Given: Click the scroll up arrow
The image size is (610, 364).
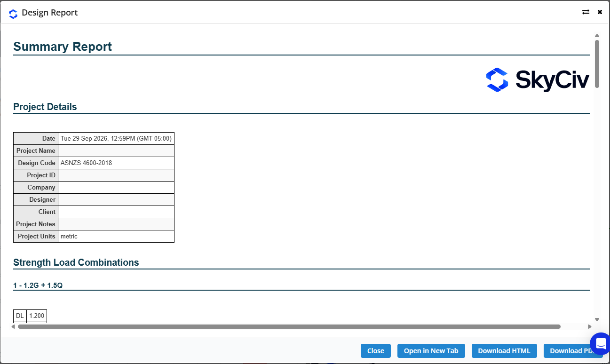Looking at the screenshot, I should pyautogui.click(x=597, y=36).
